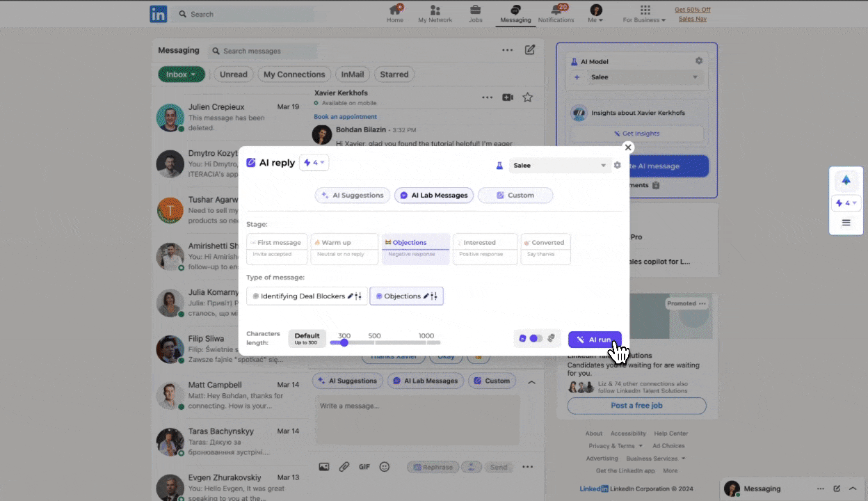The image size is (868, 501).
Task: Click the plus icon next to Salee
Action: click(577, 77)
